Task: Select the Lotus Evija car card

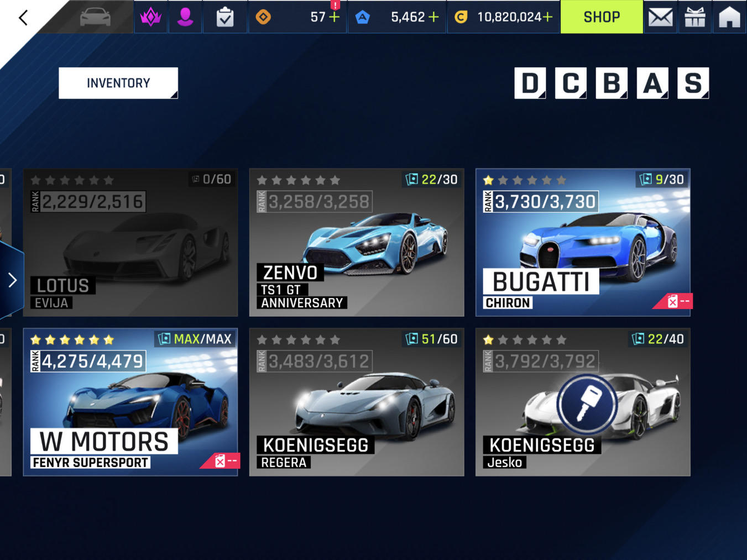Action: pyautogui.click(x=130, y=242)
